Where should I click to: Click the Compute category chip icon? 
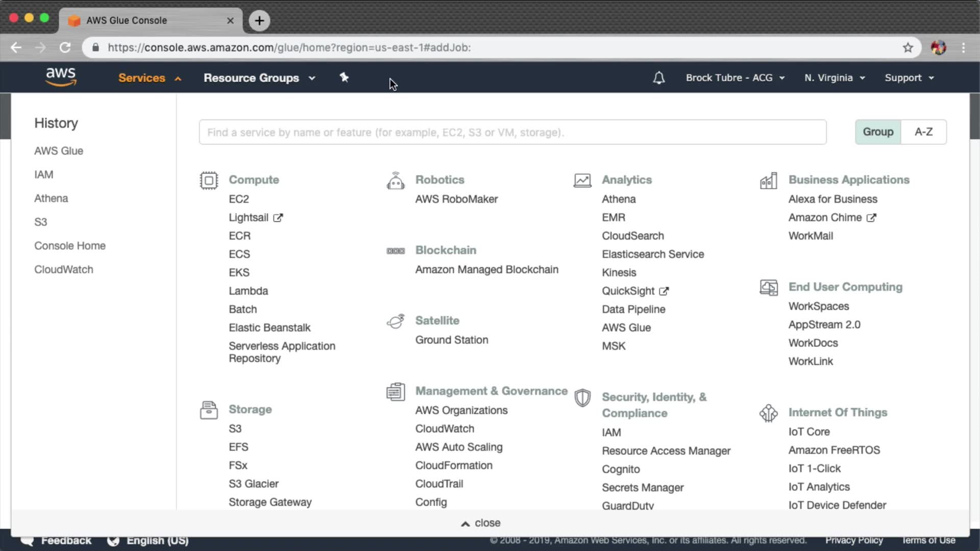[209, 181]
